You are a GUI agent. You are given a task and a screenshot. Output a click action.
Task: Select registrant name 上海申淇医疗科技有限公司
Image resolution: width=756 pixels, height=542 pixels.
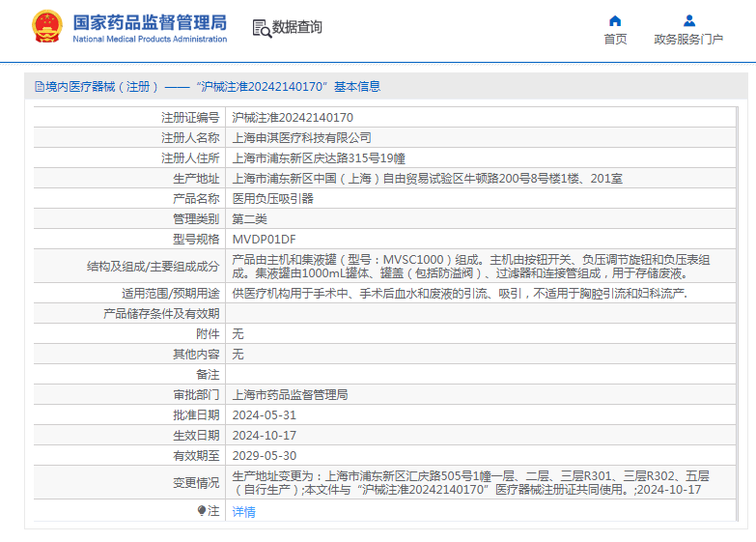pyautogui.click(x=302, y=138)
